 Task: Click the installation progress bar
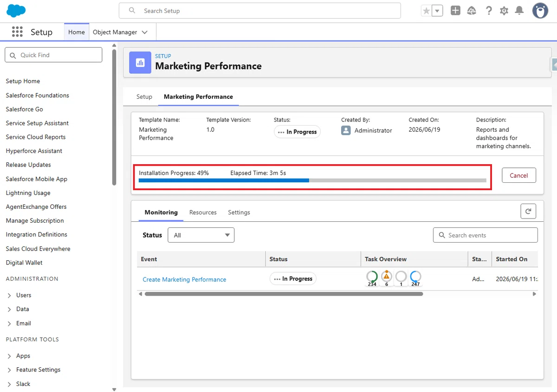pyautogui.click(x=312, y=180)
